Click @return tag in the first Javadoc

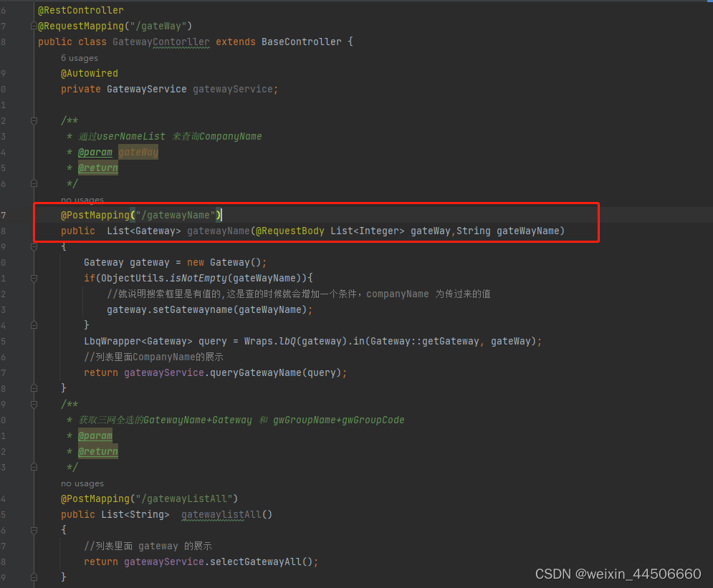point(97,168)
